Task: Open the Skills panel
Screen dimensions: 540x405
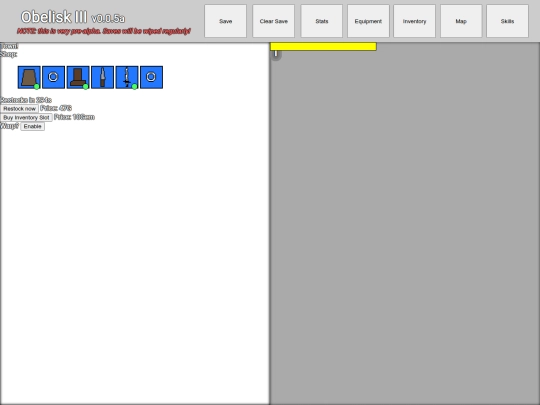Action: point(507,21)
